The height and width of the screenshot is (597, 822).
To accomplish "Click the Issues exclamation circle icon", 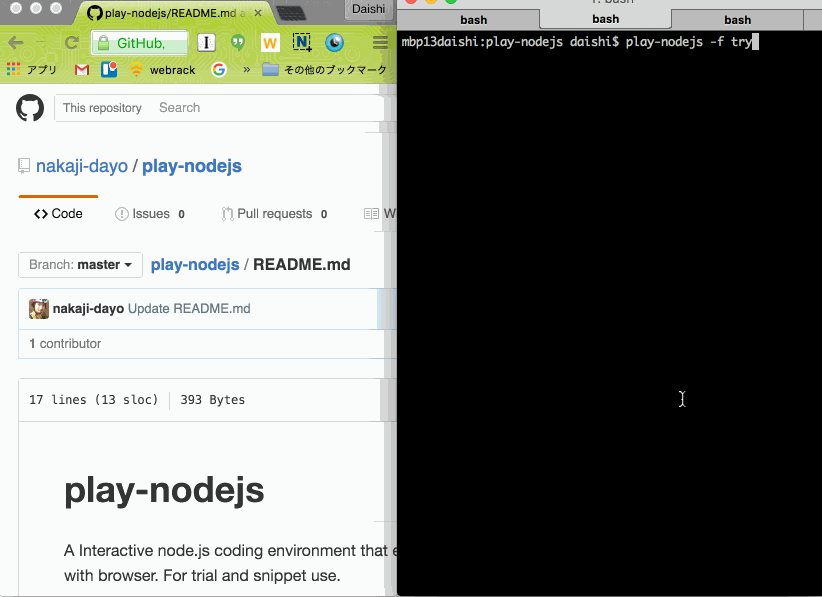I will point(122,214).
